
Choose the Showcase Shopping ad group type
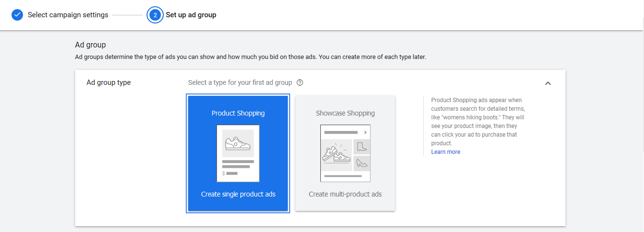345,114
